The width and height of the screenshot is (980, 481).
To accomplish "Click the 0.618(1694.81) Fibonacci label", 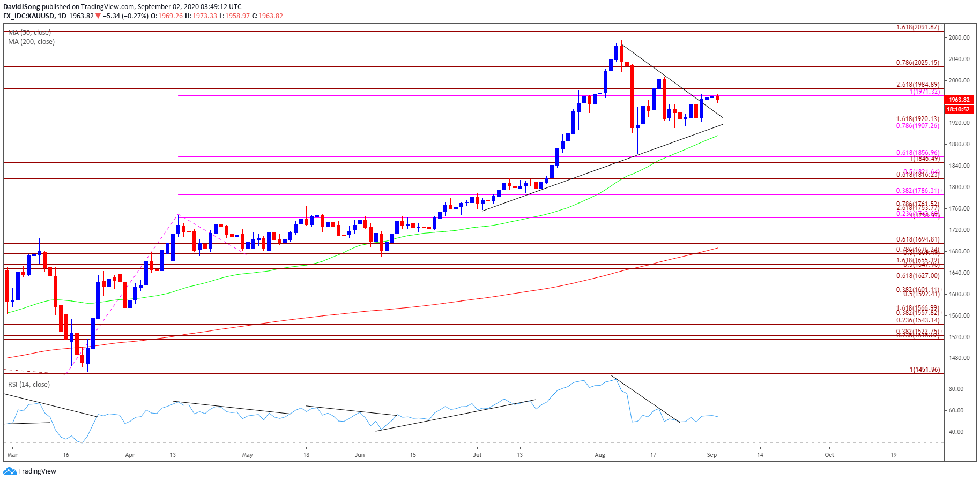I will click(918, 239).
